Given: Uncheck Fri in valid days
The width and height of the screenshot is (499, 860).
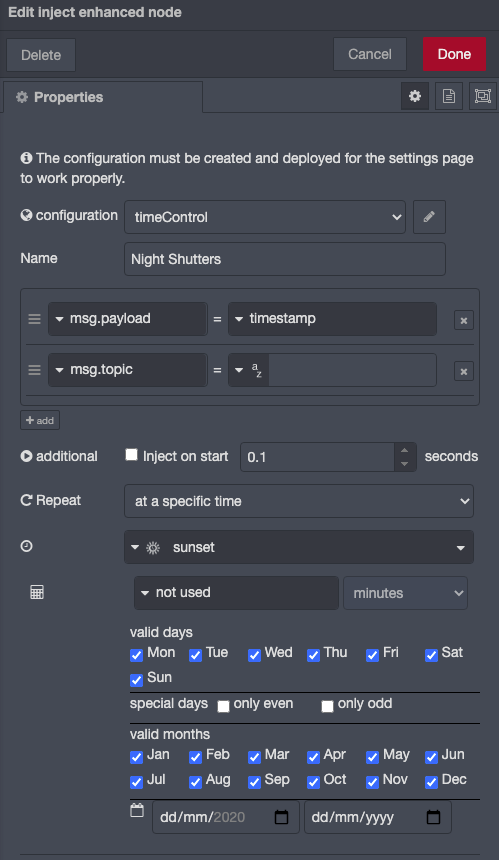Looking at the screenshot, I should click(x=372, y=655).
